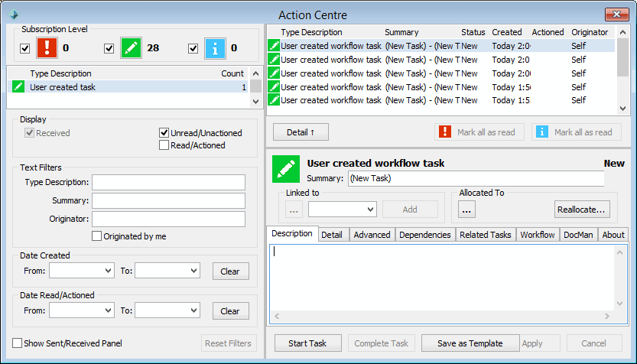
Task: Click the Originator column header
Action: (x=590, y=32)
